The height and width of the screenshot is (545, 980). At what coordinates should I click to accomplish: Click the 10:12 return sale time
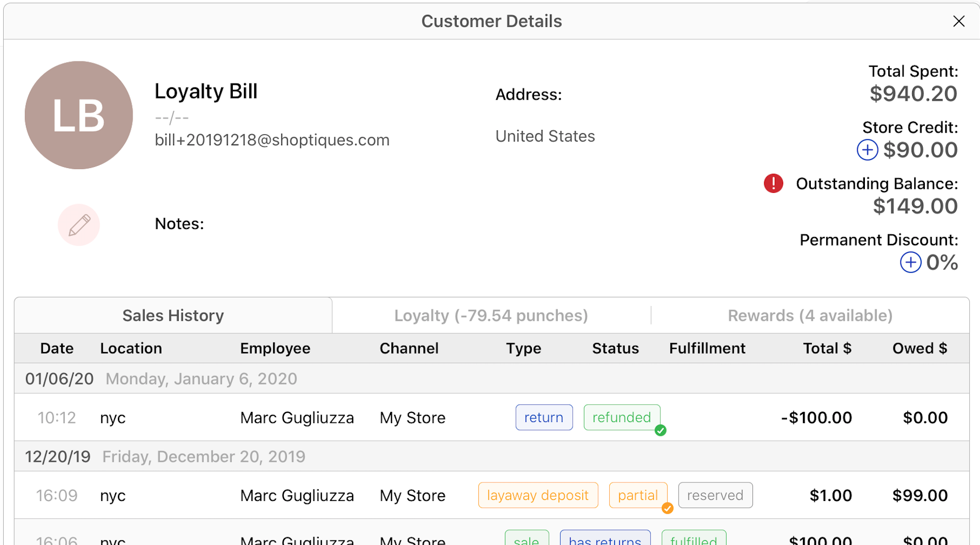tap(57, 418)
